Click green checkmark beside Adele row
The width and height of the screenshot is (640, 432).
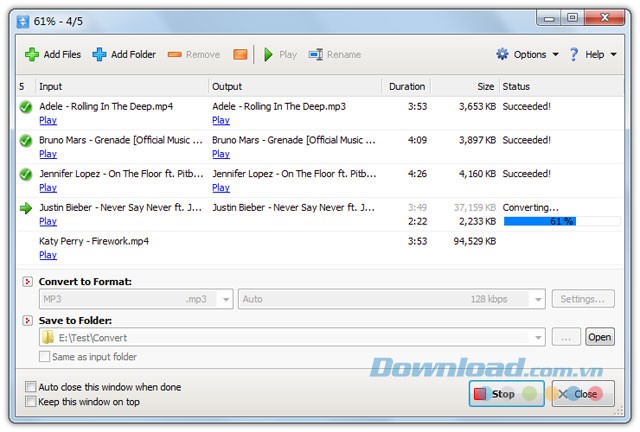pyautogui.click(x=26, y=107)
